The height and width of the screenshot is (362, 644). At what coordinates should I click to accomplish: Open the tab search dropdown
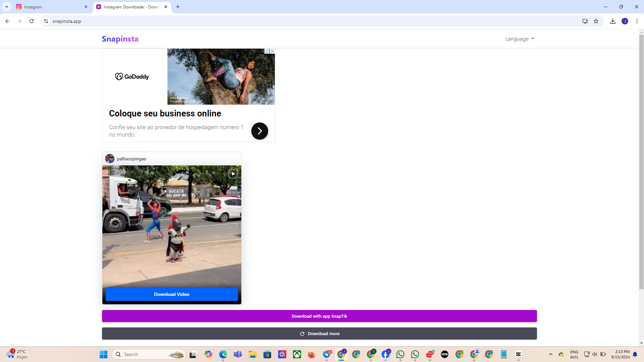[7, 7]
